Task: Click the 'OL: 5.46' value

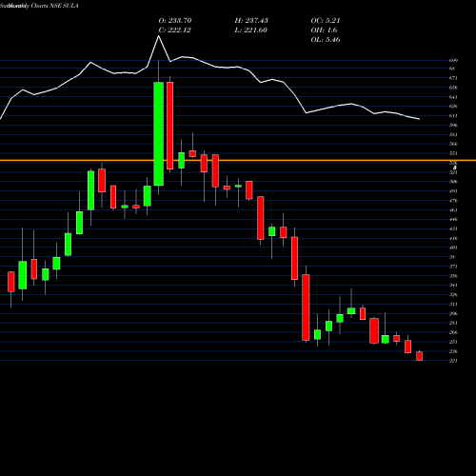Action: [x=326, y=39]
